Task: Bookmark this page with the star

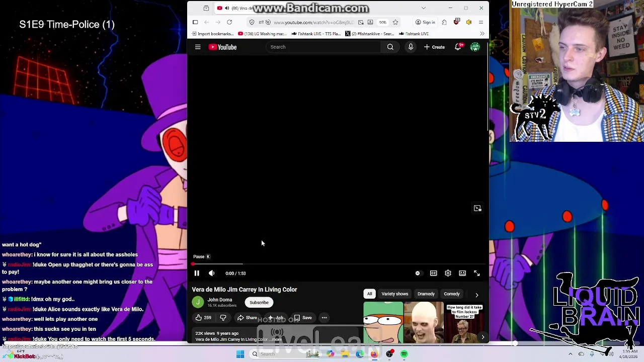Action: 395,22
